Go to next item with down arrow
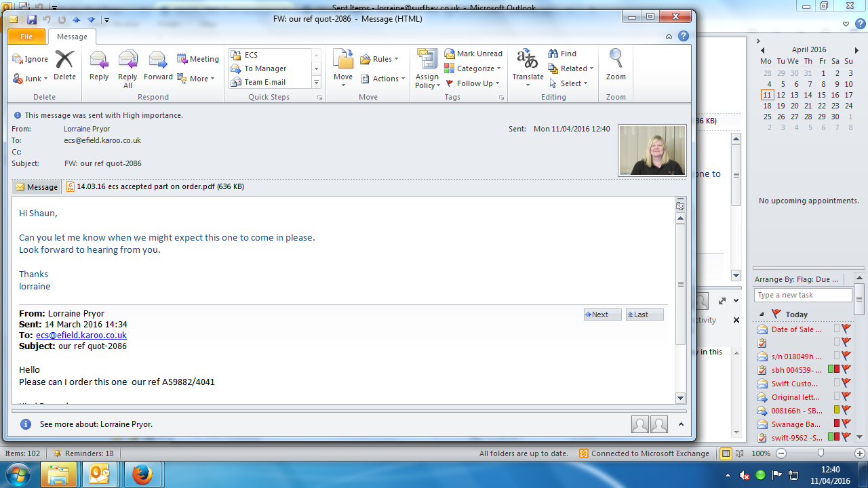The height and width of the screenshot is (488, 868). [92, 19]
